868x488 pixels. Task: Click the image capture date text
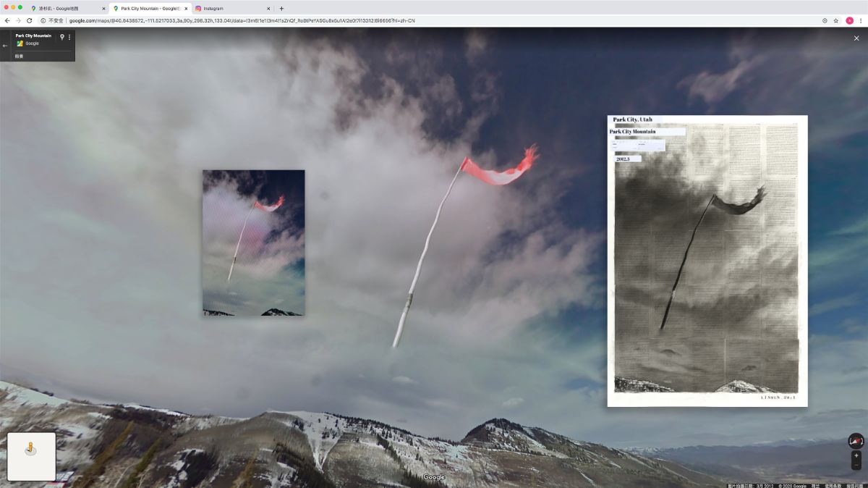click(750, 486)
